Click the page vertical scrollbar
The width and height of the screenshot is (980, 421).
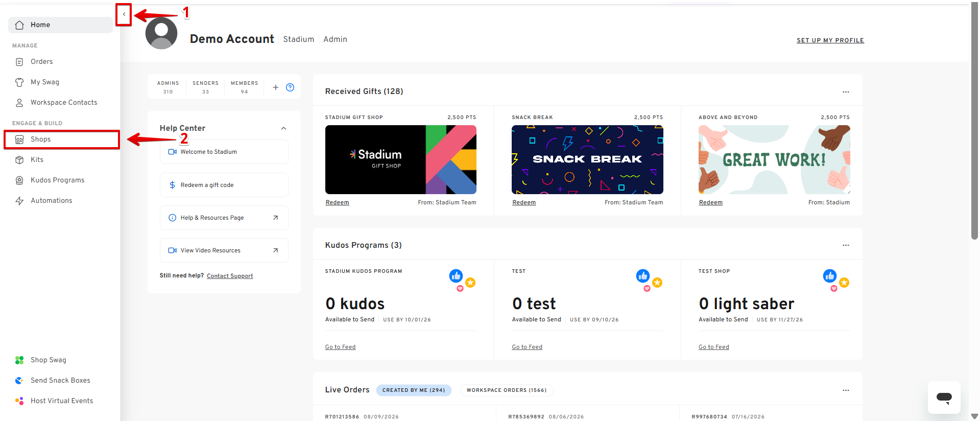974,123
